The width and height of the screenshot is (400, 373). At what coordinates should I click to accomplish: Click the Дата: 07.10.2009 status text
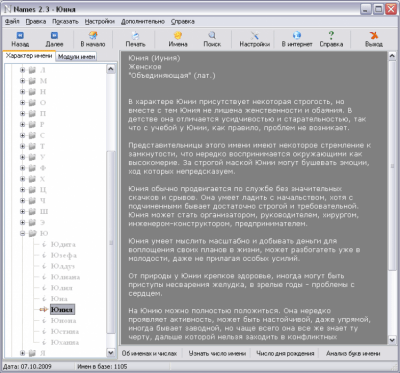27,366
